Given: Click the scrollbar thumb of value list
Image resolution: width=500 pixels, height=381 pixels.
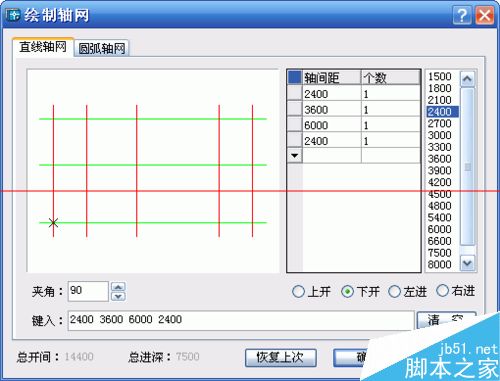Looking at the screenshot, I should pyautogui.click(x=467, y=167).
